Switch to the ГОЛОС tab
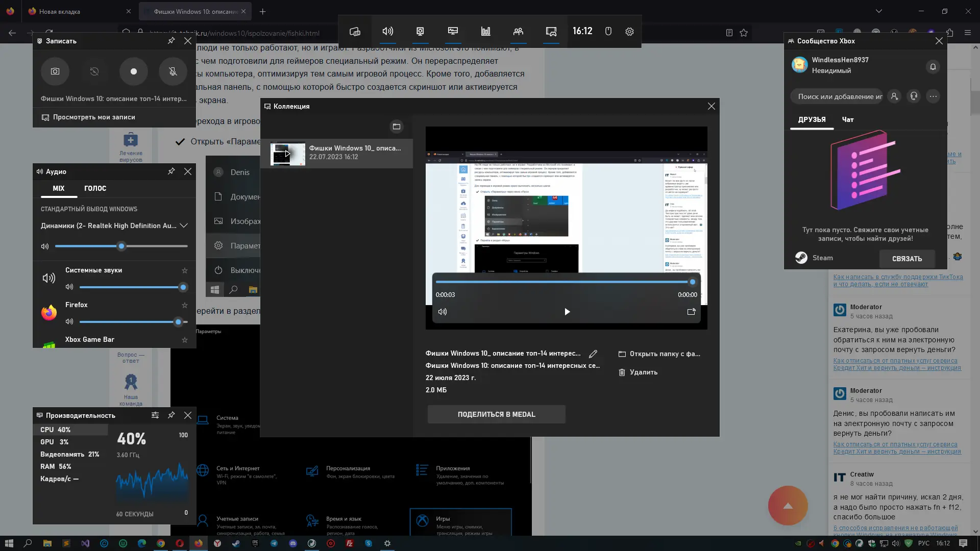 click(95, 188)
